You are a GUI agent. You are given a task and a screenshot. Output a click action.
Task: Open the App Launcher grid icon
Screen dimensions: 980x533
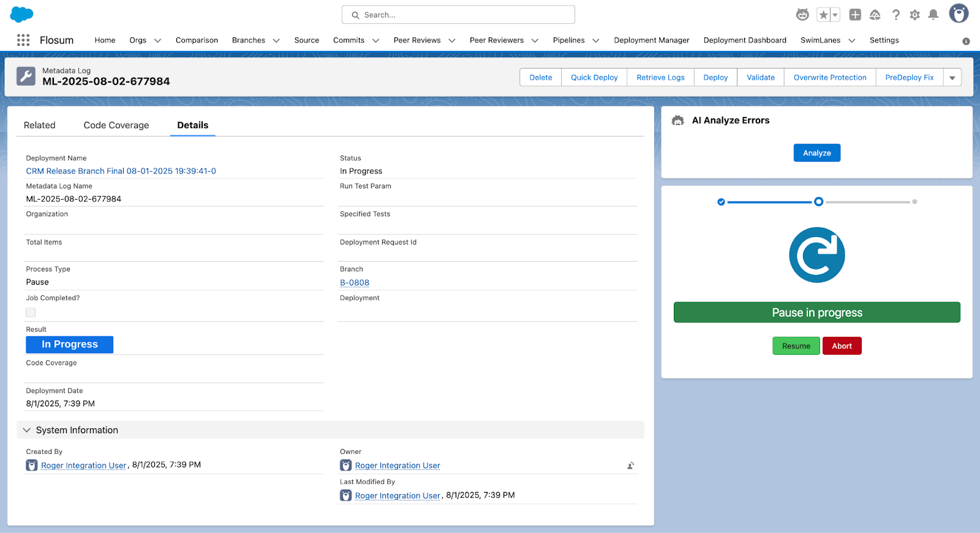[23, 40]
